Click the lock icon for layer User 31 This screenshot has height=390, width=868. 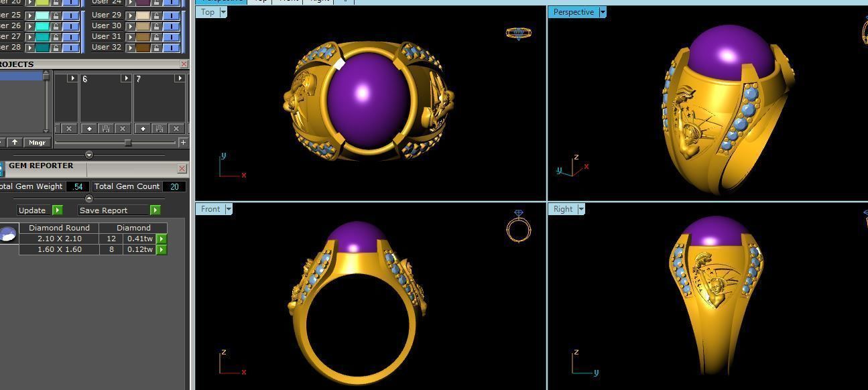coord(156,37)
